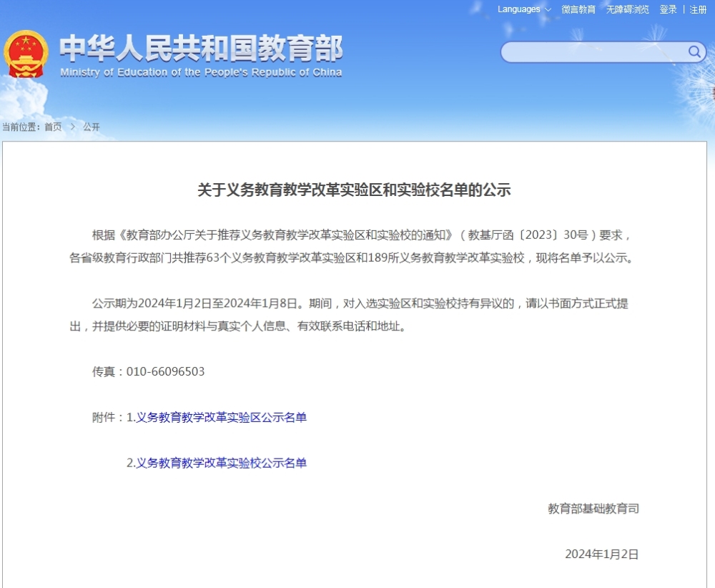Click the announcement heading 关于义务教育教学改革实验区和实验校名单的公示

pyautogui.click(x=354, y=190)
